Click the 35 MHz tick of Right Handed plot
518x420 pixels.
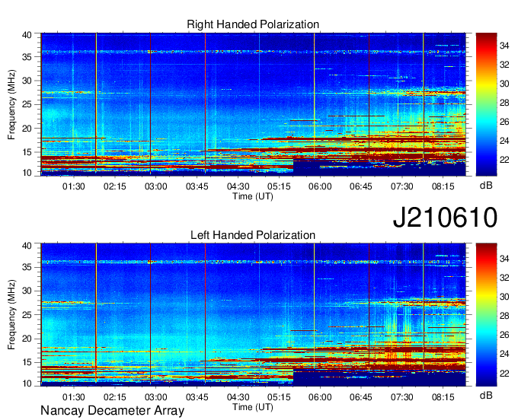pyautogui.click(x=27, y=57)
